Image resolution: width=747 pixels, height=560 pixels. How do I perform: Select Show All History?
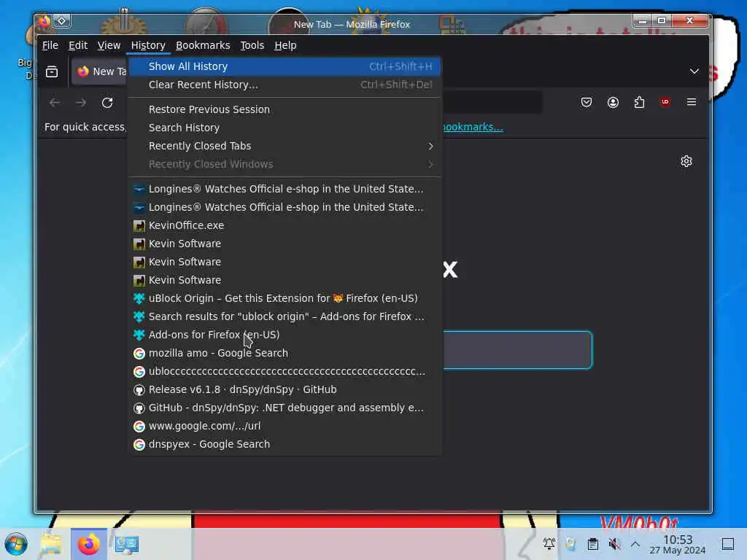click(x=285, y=66)
